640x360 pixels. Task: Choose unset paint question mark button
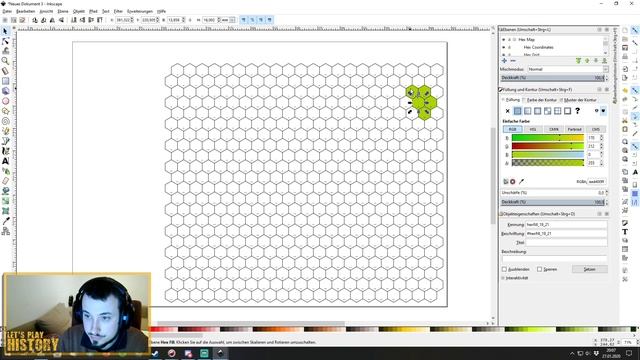coord(578,111)
